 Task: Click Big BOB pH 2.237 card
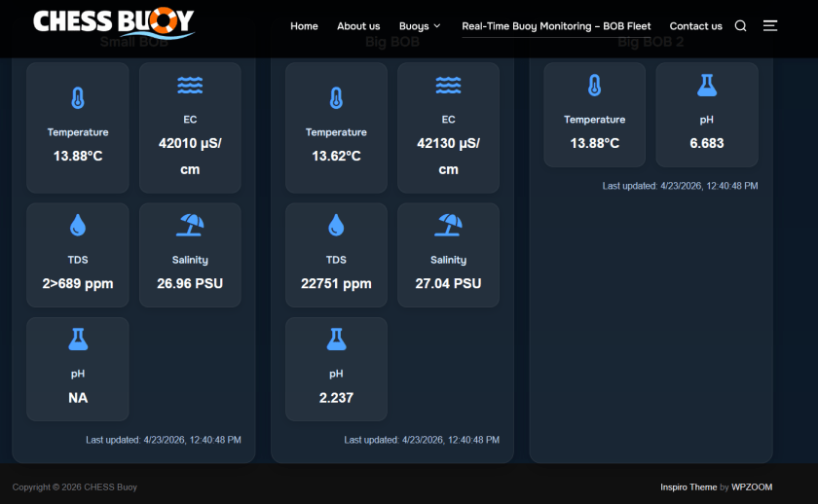pos(336,369)
